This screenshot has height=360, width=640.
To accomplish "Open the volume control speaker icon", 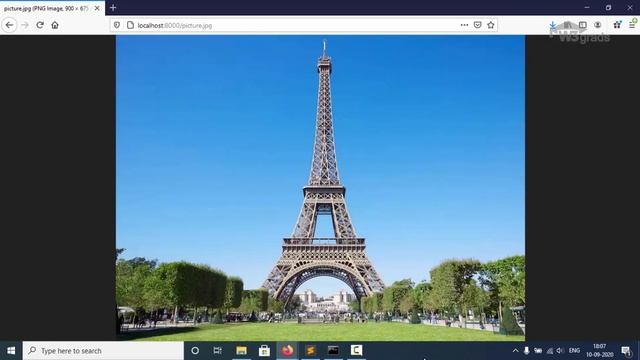I will [560, 351].
